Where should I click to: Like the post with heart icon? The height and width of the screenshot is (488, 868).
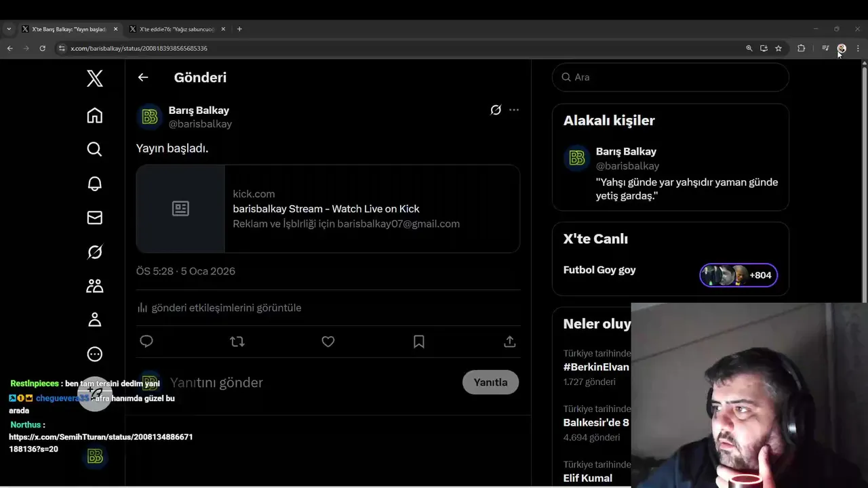click(x=328, y=342)
